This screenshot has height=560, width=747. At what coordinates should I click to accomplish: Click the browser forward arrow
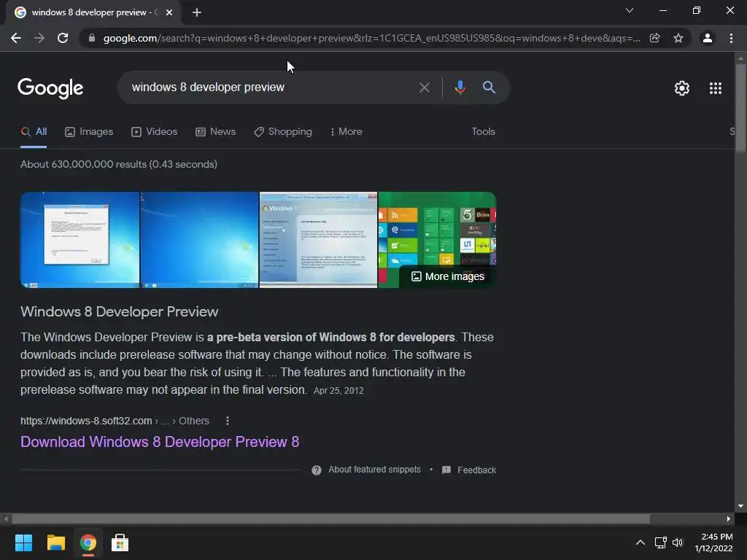[x=39, y=38]
